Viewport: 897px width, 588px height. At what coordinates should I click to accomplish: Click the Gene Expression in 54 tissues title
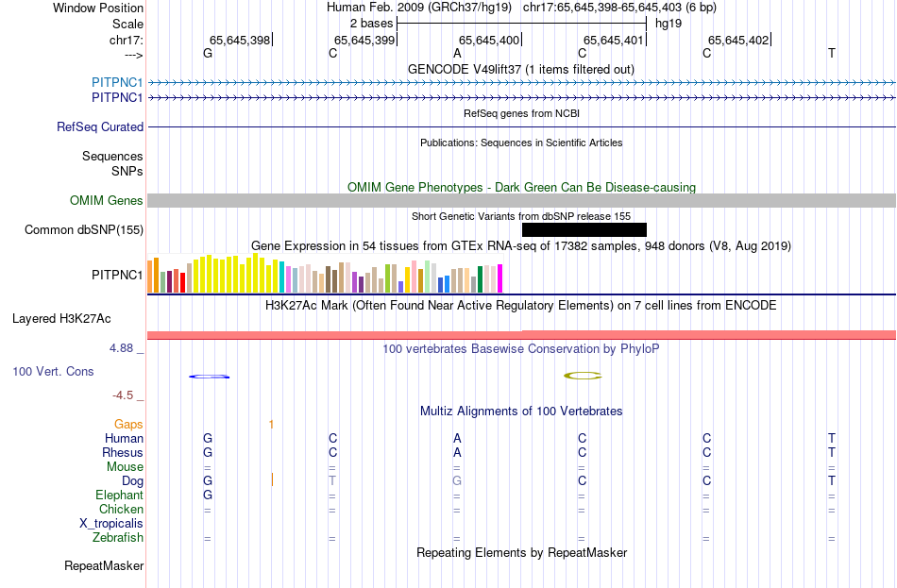[x=521, y=246]
